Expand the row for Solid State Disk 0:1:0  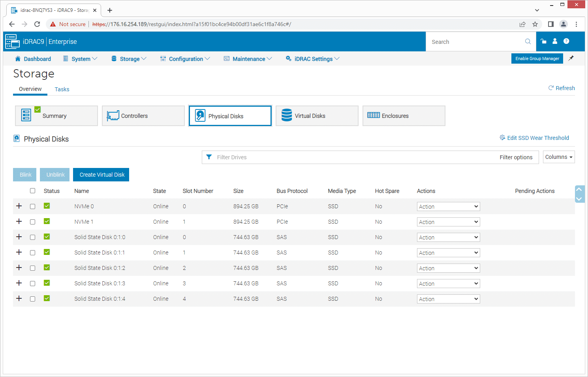coord(19,237)
